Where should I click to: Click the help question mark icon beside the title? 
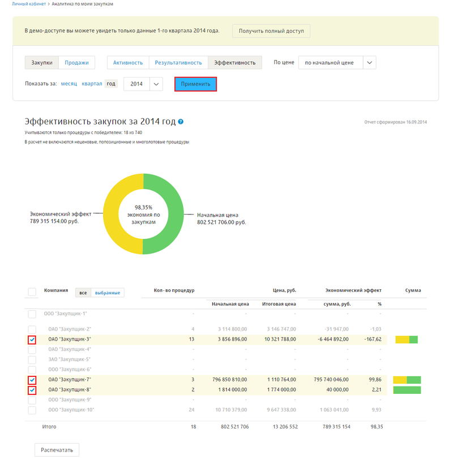click(x=181, y=122)
